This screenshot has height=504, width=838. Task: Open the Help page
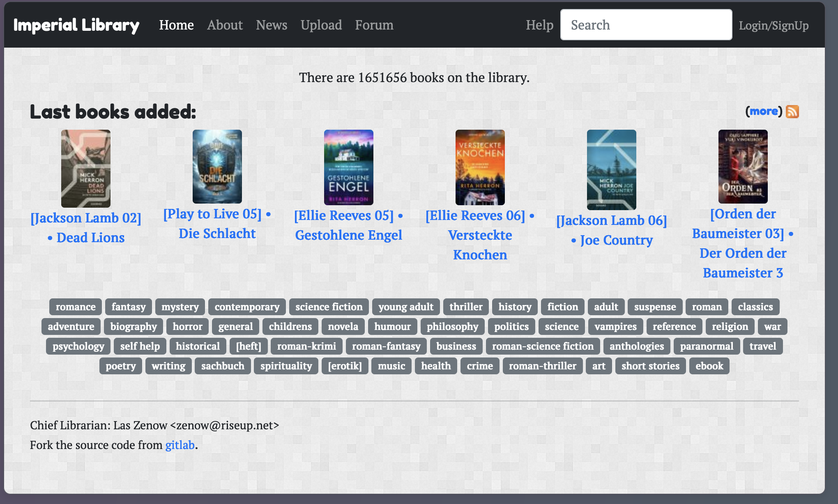539,25
